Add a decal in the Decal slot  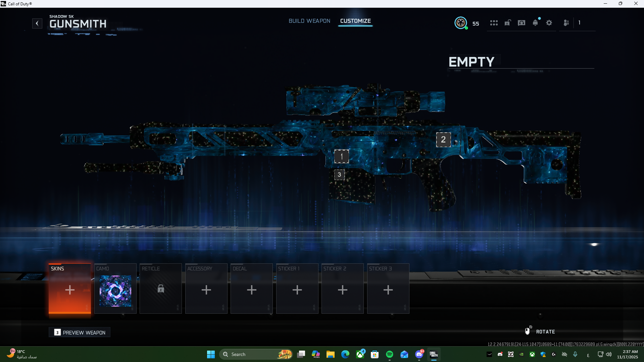(252, 289)
